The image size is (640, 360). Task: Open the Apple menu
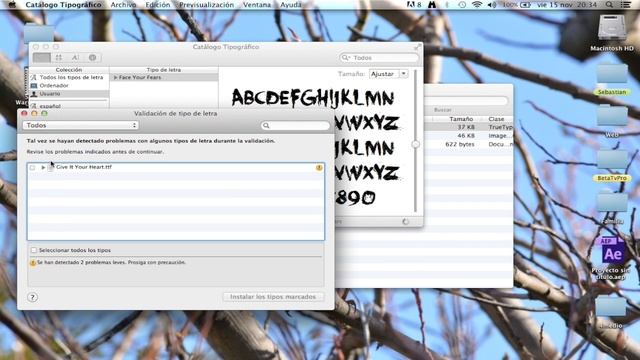coord(12,4)
